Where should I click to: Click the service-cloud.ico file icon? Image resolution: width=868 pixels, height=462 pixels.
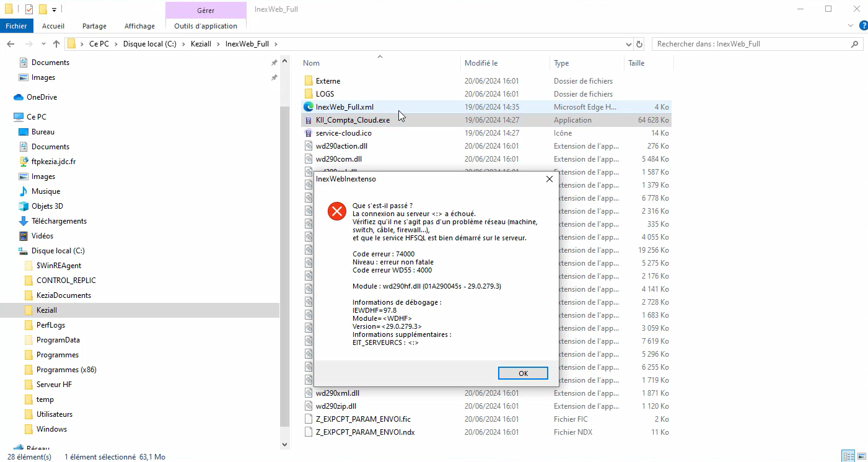tap(309, 133)
